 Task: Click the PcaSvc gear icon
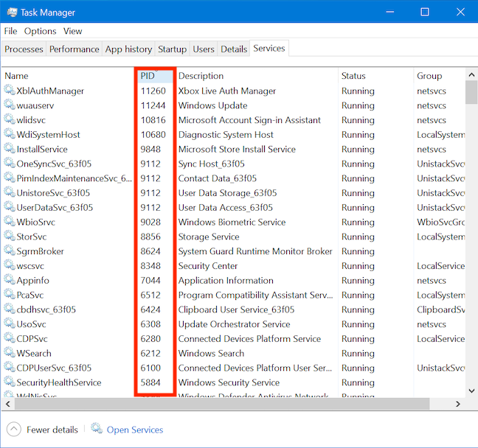(x=10, y=294)
